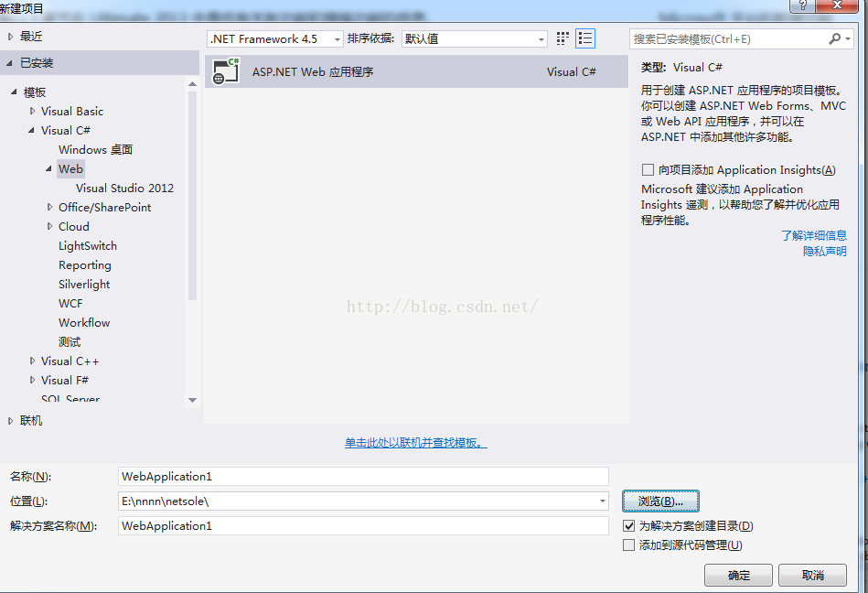This screenshot has height=593, width=868.
Task: Click the project name input field
Action: pos(363,477)
